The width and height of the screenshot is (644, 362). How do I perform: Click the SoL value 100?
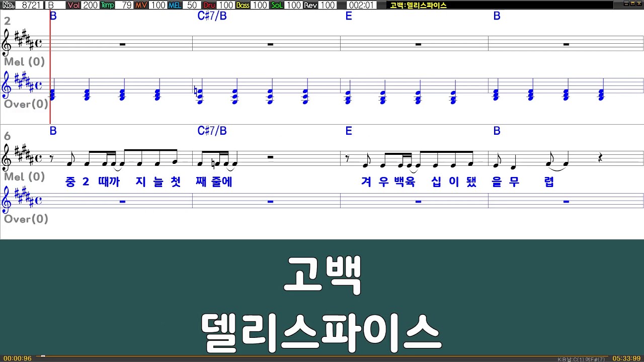click(x=293, y=5)
